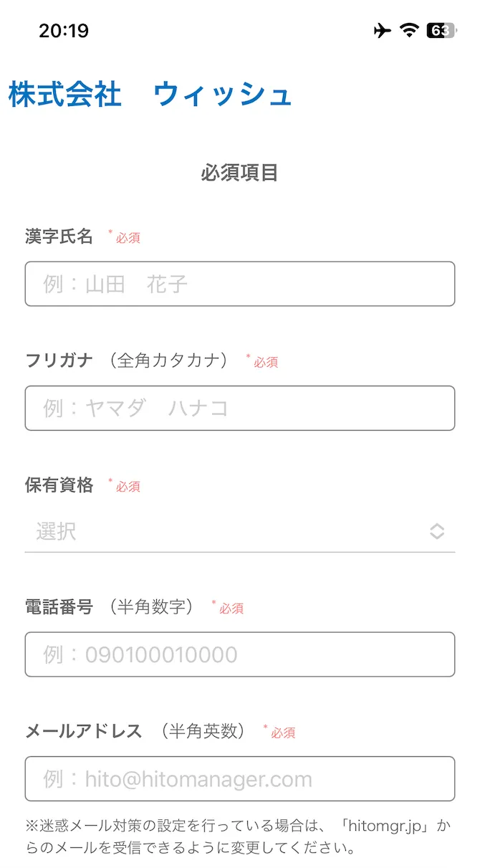The height and width of the screenshot is (868, 480).
Task: Tap the battery indicator showing 63
Action: pyautogui.click(x=441, y=31)
